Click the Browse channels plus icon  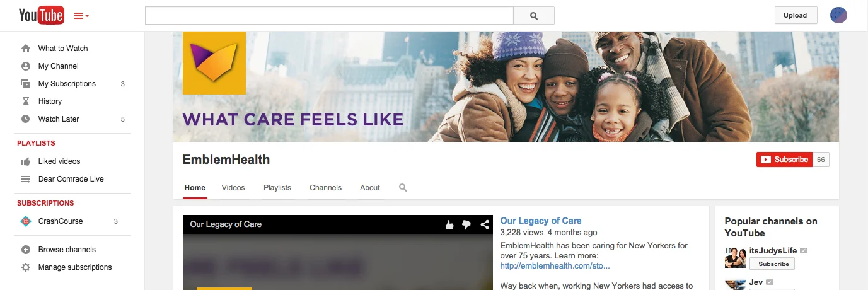click(x=26, y=250)
